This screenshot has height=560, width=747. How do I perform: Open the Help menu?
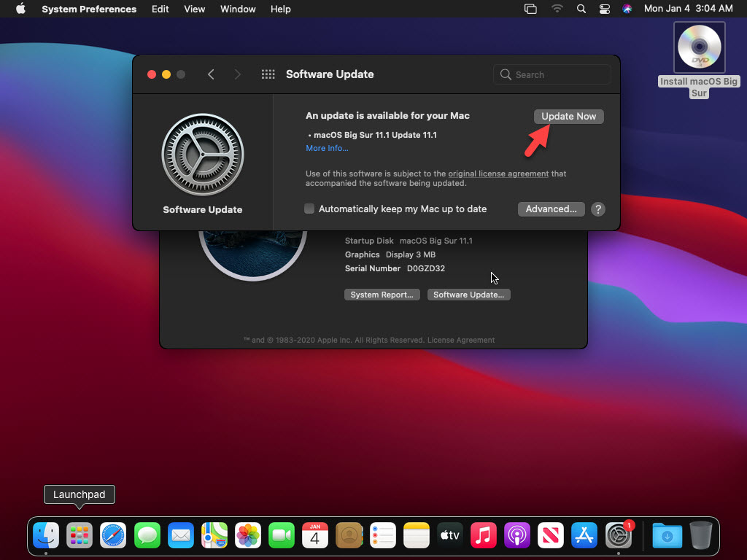click(x=281, y=9)
